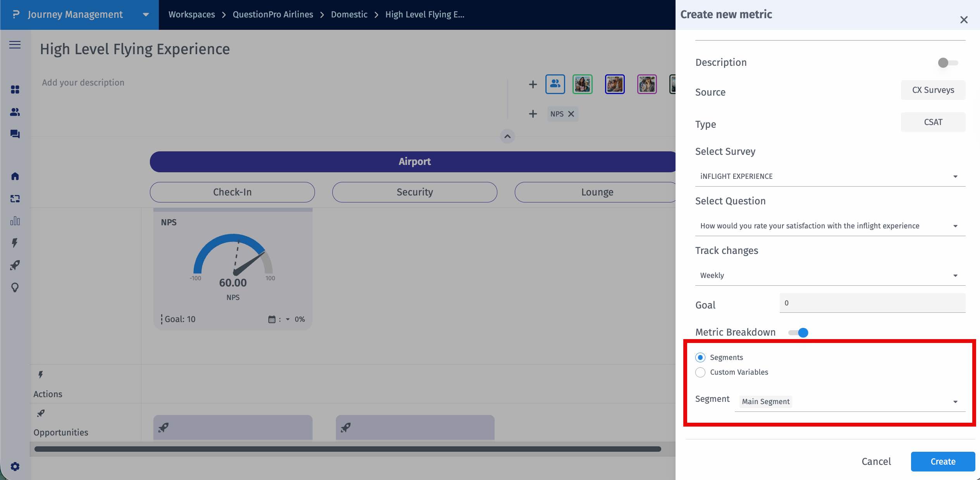This screenshot has width=980, height=480.
Task: Click the Create button in the metric panel
Action: tap(943, 461)
